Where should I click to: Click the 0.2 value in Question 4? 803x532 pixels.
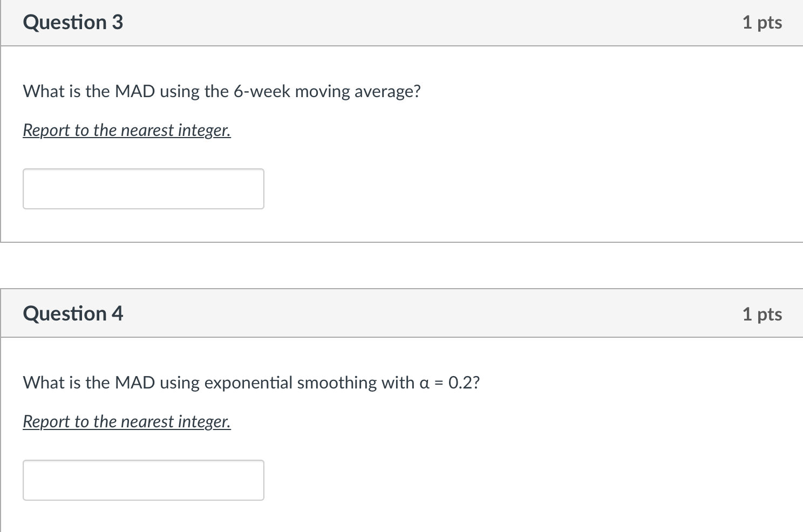(x=460, y=383)
